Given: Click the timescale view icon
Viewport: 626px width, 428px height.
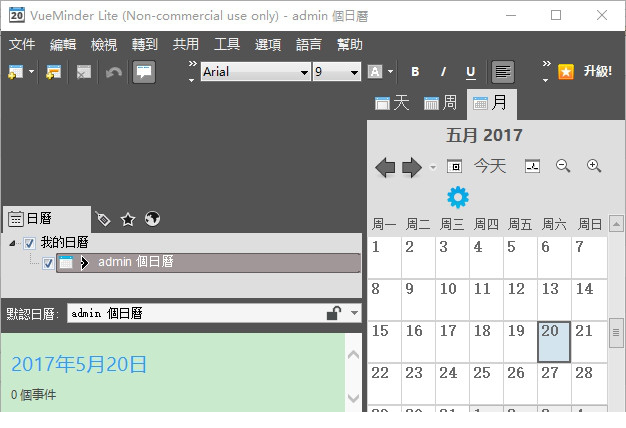Looking at the screenshot, I should (532, 166).
